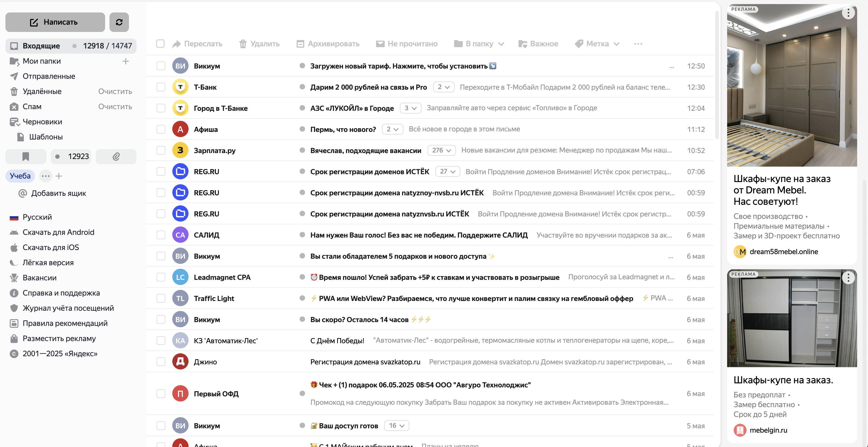Screen dimensions: 868x447
Task: Click the trash Удалить toolbar item
Action: tap(259, 44)
